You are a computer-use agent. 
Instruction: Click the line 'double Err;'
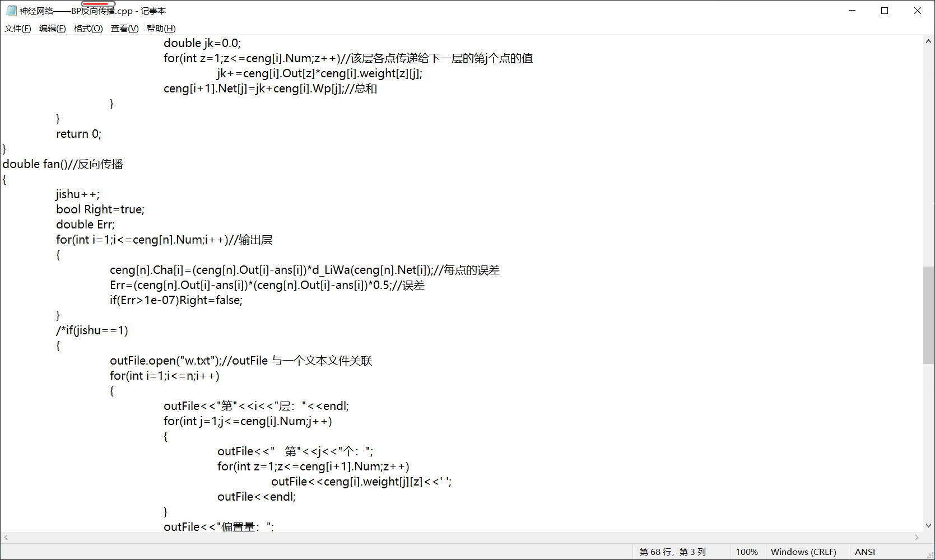click(85, 225)
